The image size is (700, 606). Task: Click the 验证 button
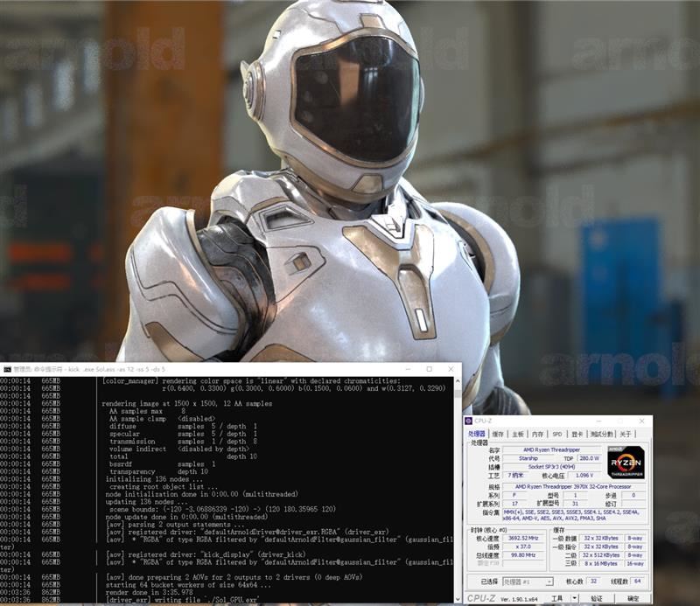click(x=597, y=598)
